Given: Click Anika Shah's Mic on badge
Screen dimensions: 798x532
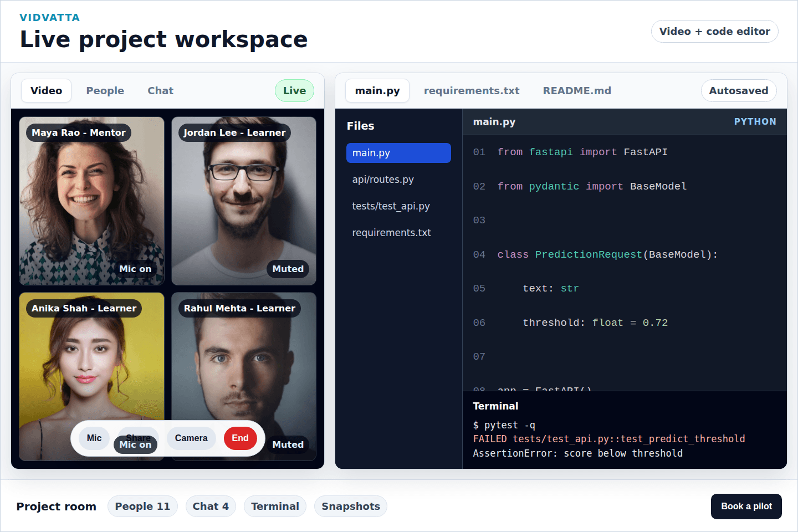Looking at the screenshot, I should coord(135,445).
